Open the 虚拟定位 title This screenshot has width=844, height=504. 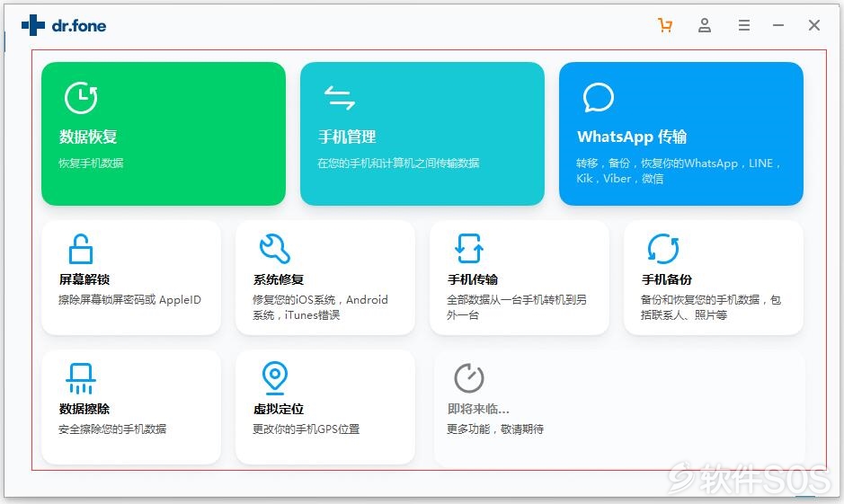(x=279, y=409)
